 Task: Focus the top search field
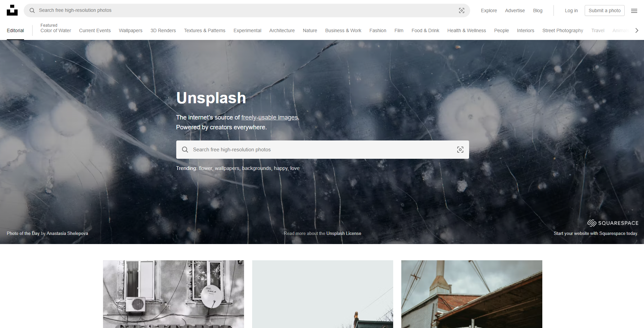coord(247,10)
